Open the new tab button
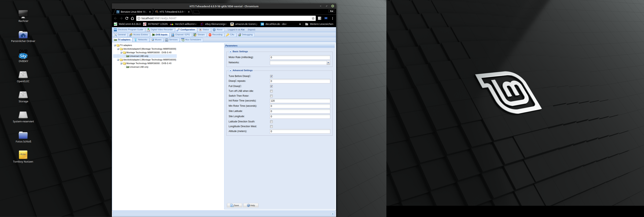 (x=196, y=12)
